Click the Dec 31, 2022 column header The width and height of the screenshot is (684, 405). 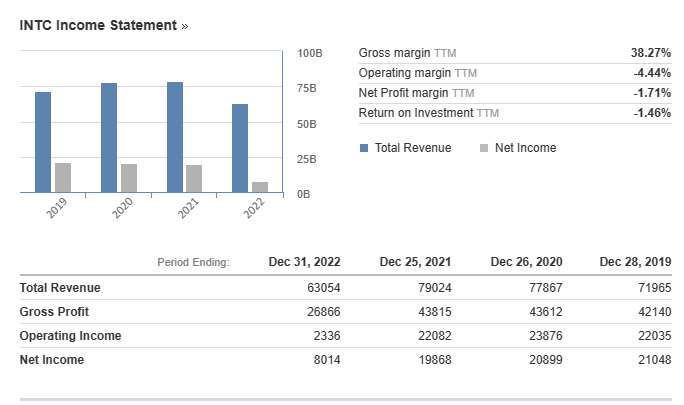point(304,262)
